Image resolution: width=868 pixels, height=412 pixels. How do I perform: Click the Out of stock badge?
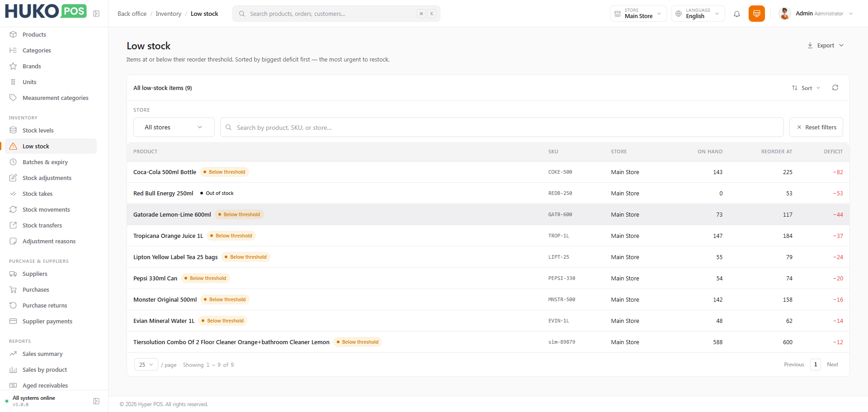click(217, 193)
